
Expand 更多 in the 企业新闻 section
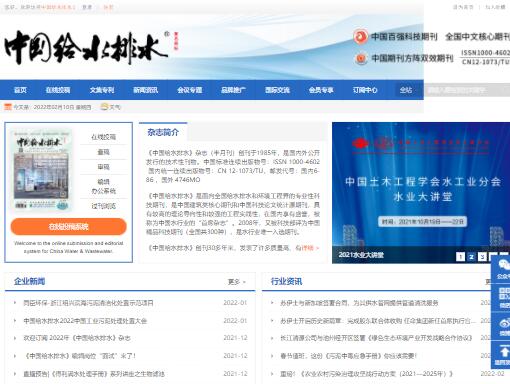coord(237,282)
